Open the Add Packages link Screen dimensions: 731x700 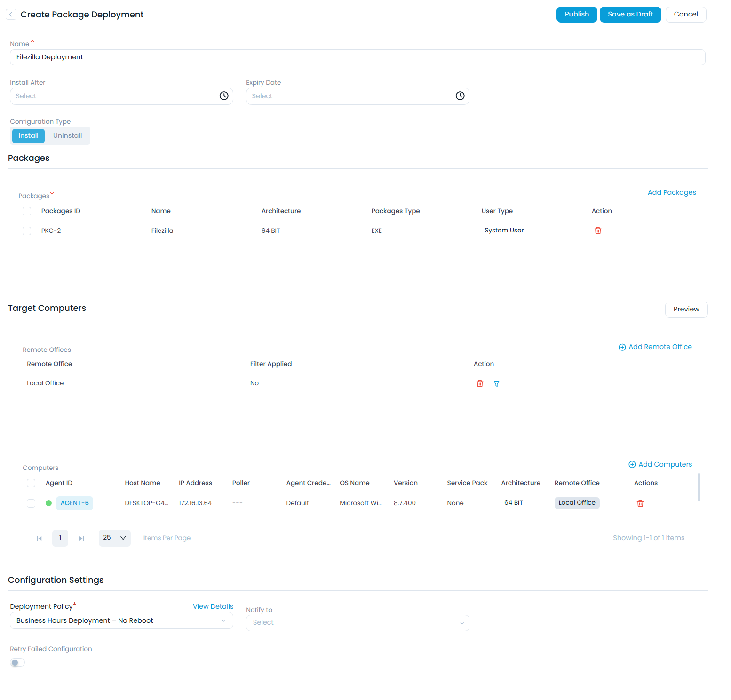[671, 192]
